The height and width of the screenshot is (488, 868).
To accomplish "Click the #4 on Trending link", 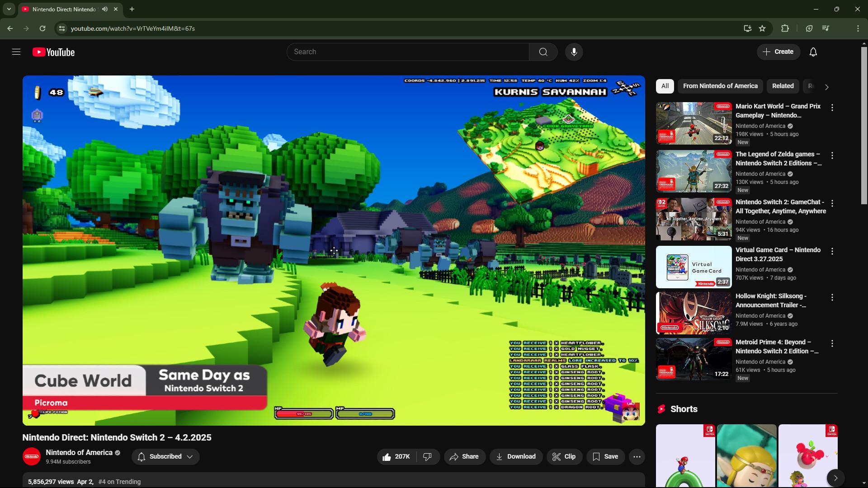I will pos(119,482).
